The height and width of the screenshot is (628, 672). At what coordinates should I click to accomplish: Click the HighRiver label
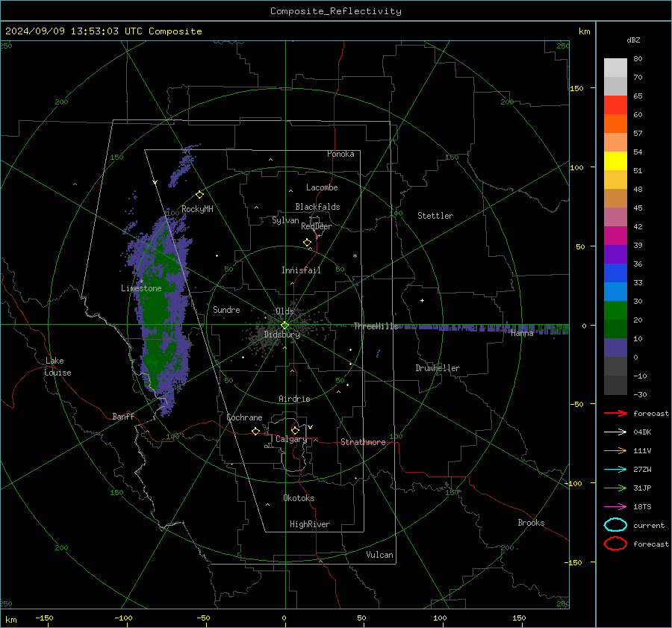coord(310,524)
